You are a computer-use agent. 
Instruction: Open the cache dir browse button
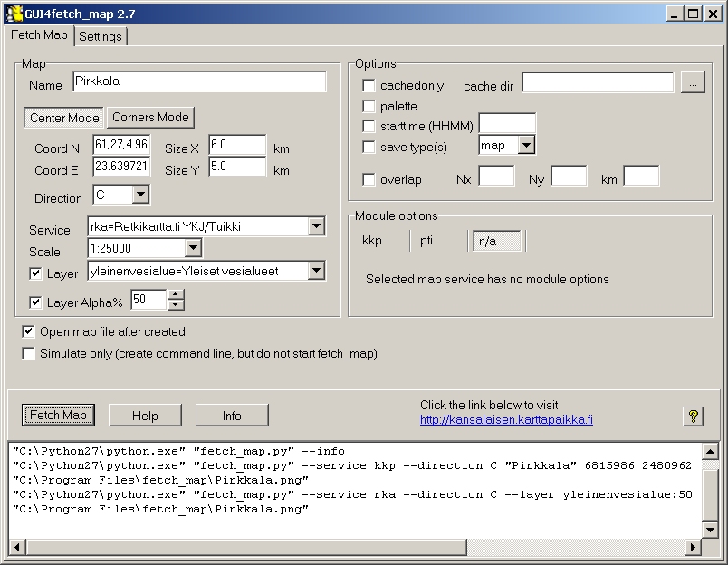coord(693,81)
